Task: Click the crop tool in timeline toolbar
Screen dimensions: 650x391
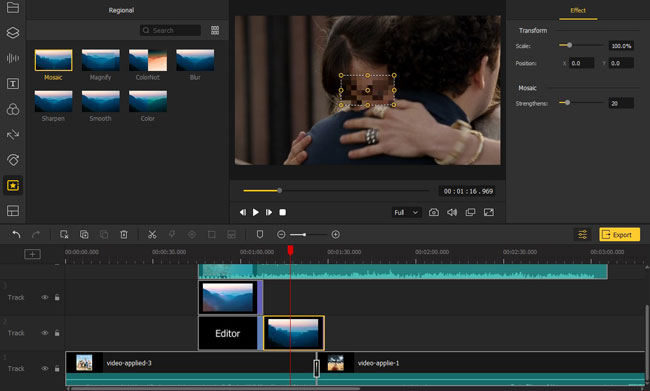Action: [211, 234]
